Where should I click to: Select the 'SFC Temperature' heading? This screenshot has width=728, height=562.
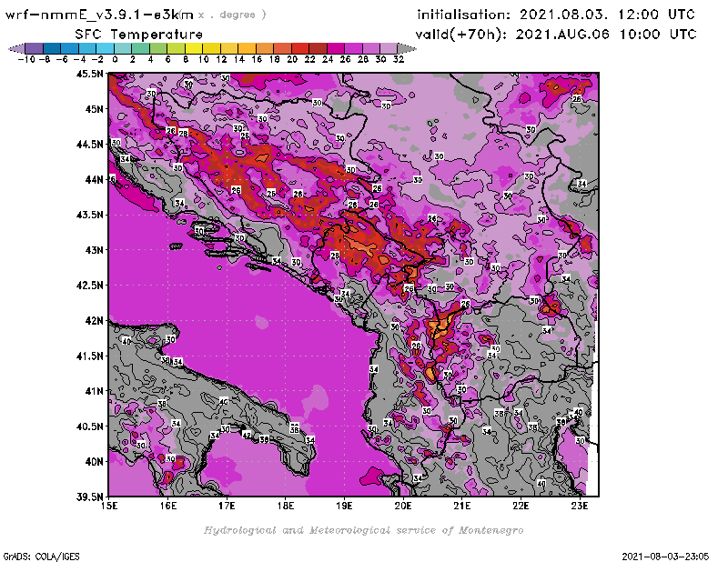click(x=139, y=35)
